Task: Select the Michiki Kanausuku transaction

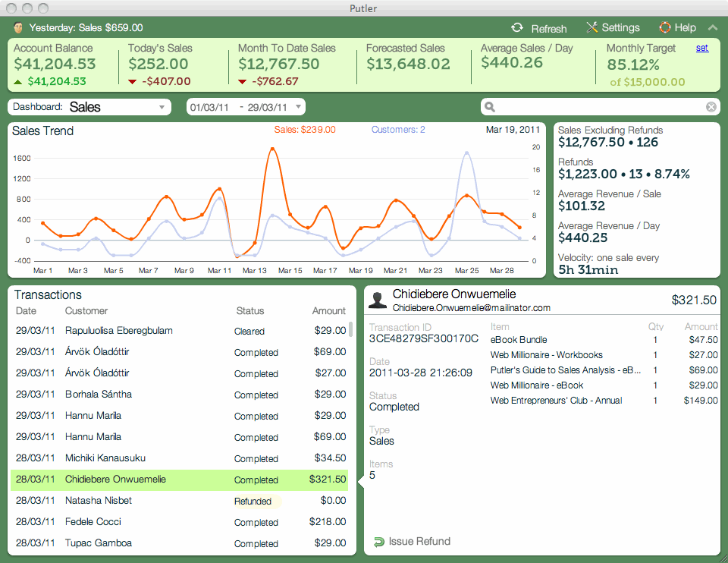Action: [180, 458]
